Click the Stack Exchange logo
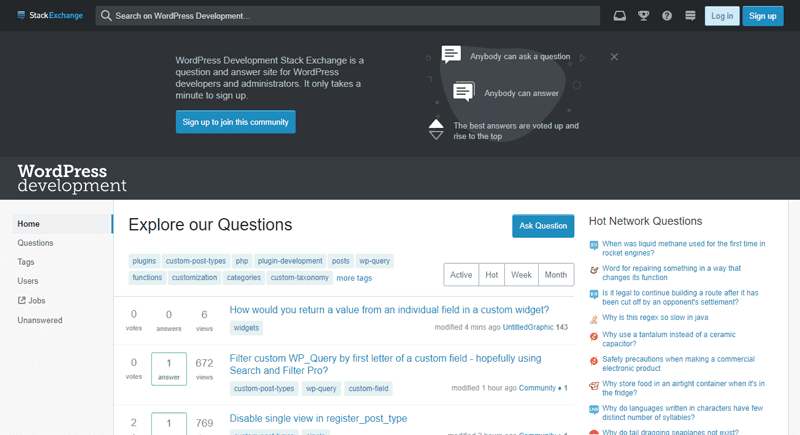This screenshot has height=435, width=800. (x=49, y=15)
